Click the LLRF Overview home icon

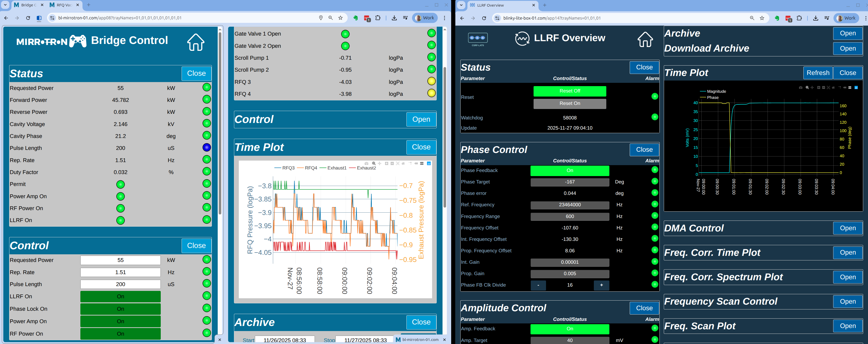coord(645,39)
